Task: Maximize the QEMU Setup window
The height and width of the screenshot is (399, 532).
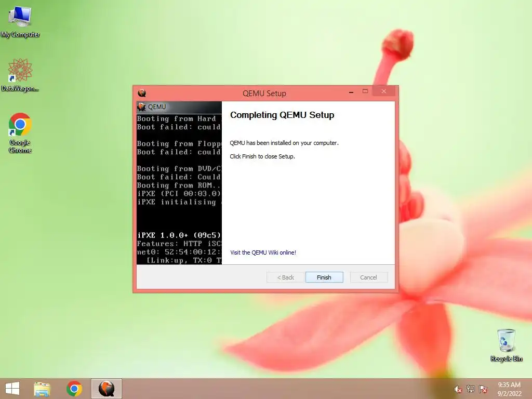Action: (365, 91)
